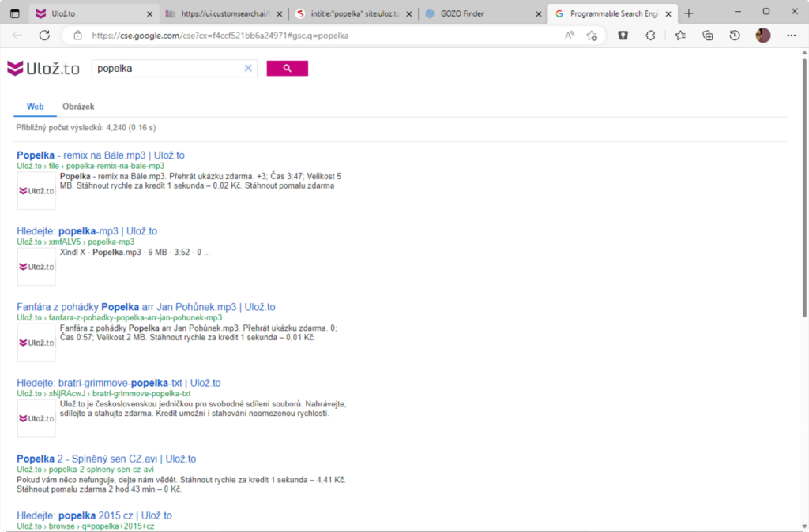Click green popelka-2-splneny-sen-cz-avi URL path
The image size is (809, 532).
pyautogui.click(x=85, y=469)
